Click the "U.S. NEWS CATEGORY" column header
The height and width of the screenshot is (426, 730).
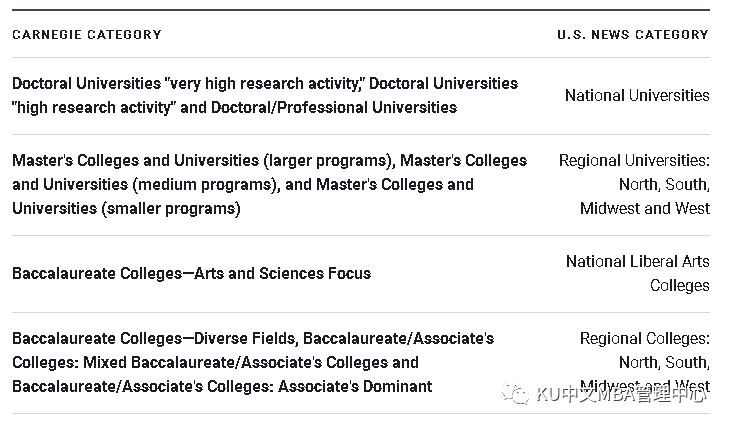pos(632,34)
